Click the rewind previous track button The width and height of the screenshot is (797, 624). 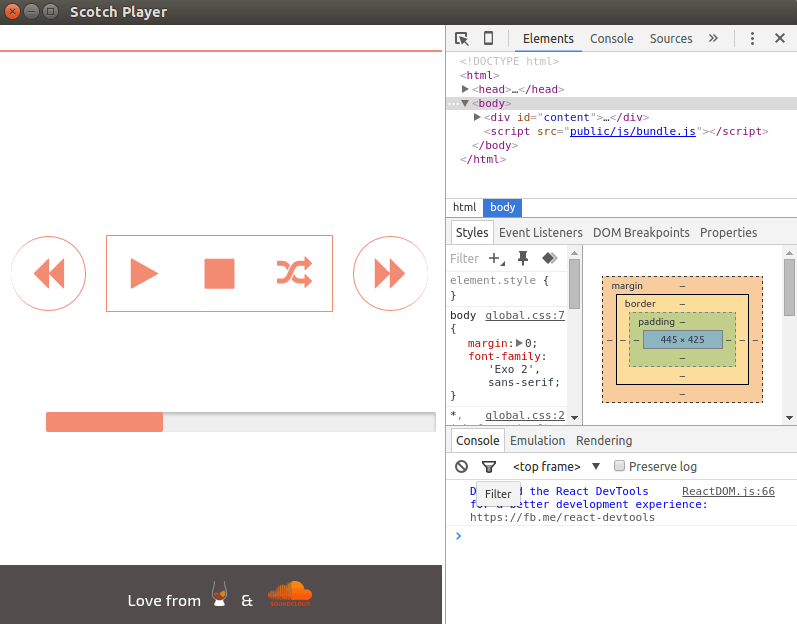click(x=49, y=273)
